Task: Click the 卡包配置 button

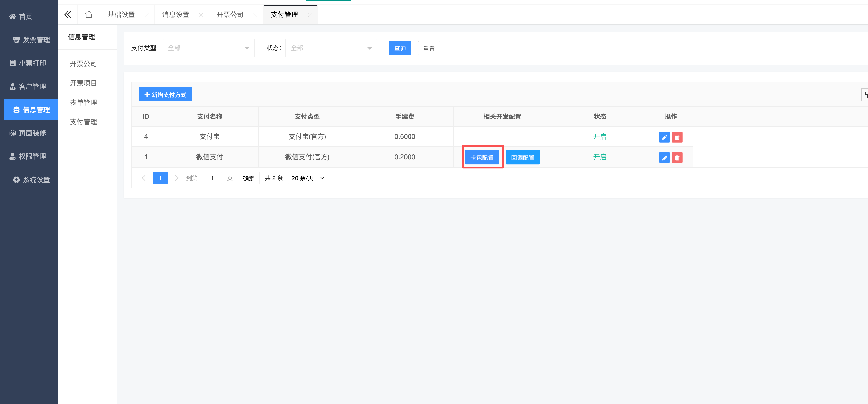Action: coord(482,157)
